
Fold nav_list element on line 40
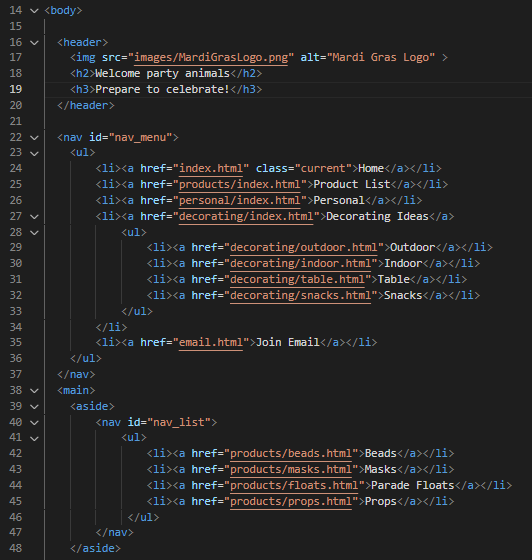(34, 422)
